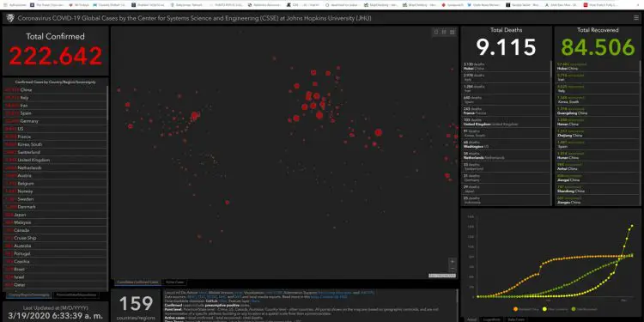
Task: Select the Country/Region/Sovereignty list tab
Action: (28, 295)
